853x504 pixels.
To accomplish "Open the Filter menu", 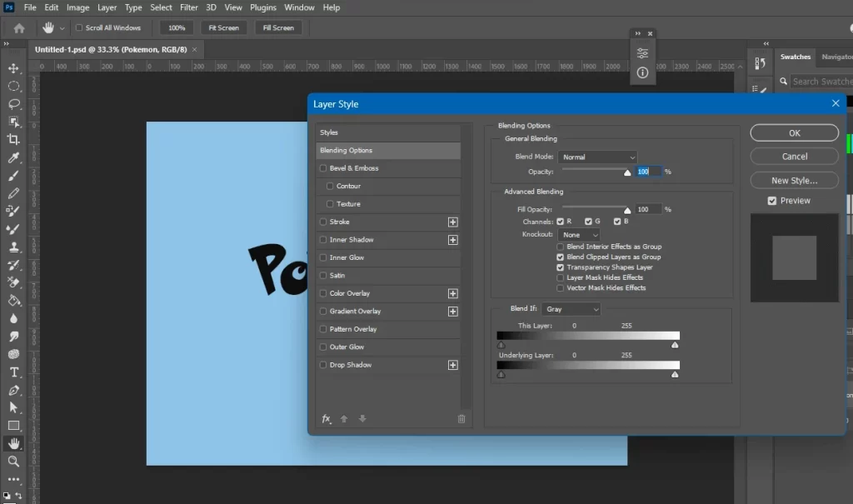I will pyautogui.click(x=189, y=7).
